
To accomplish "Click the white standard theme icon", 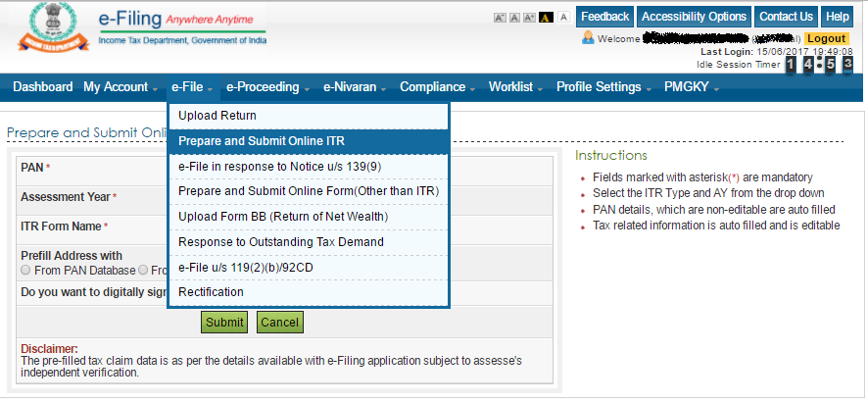I will 563,18.
